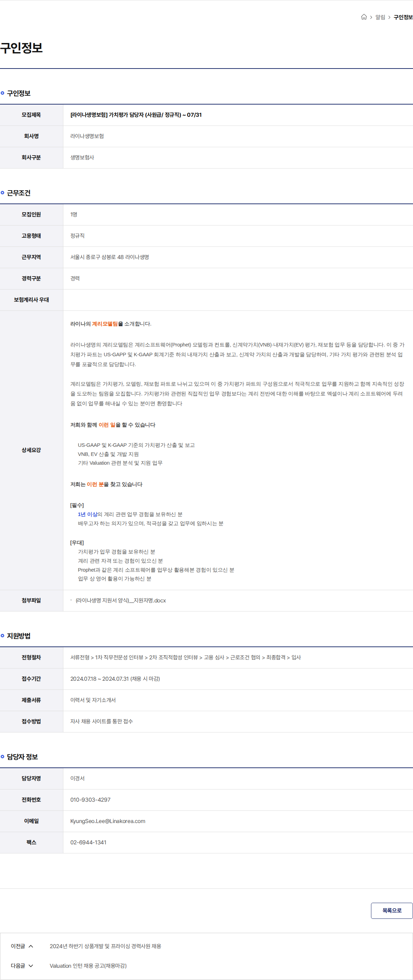Click the company name 라이나생명보험 value

coord(87,136)
